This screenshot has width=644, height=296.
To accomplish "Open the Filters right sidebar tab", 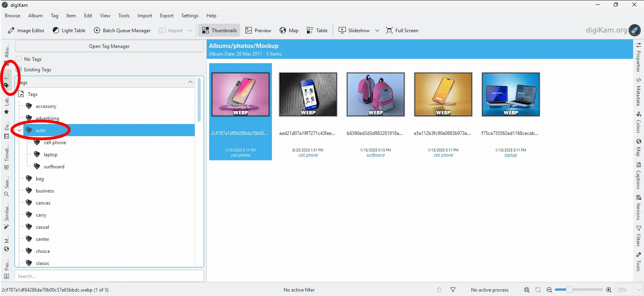I will coord(638,236).
